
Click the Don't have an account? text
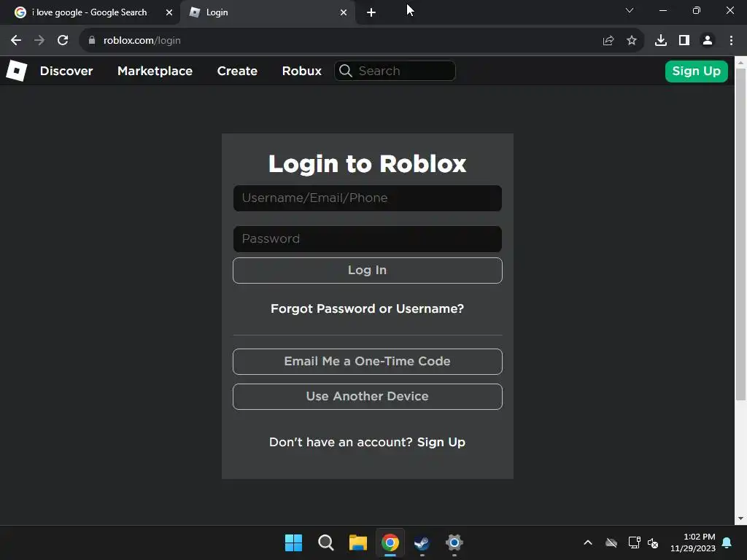[x=341, y=443]
